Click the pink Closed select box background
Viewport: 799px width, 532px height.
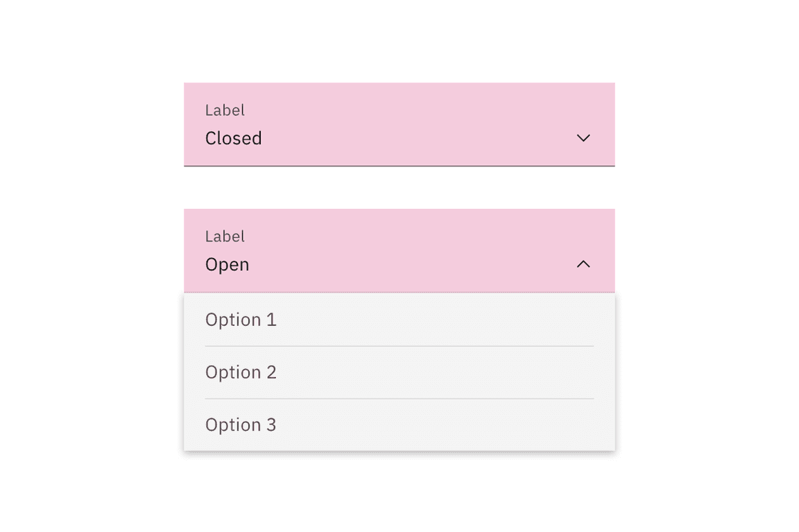[x=416, y=125]
